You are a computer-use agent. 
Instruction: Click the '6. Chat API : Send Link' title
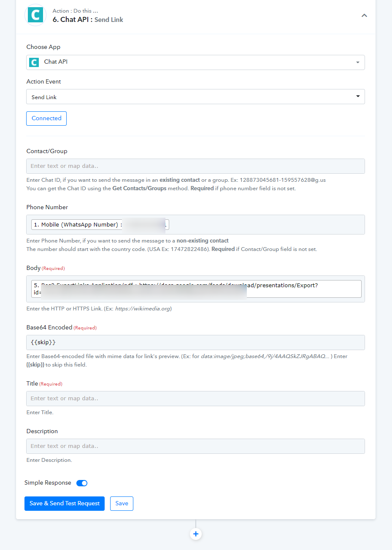88,20
